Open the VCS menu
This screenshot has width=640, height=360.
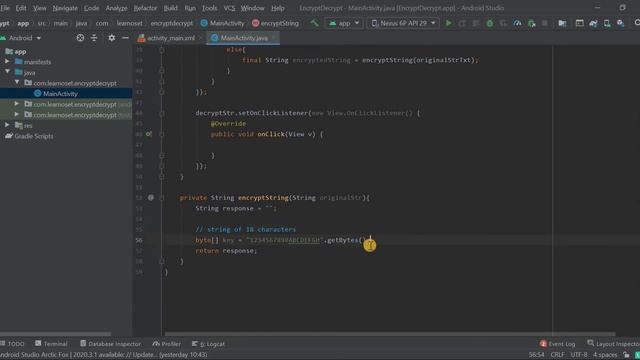click(229, 8)
